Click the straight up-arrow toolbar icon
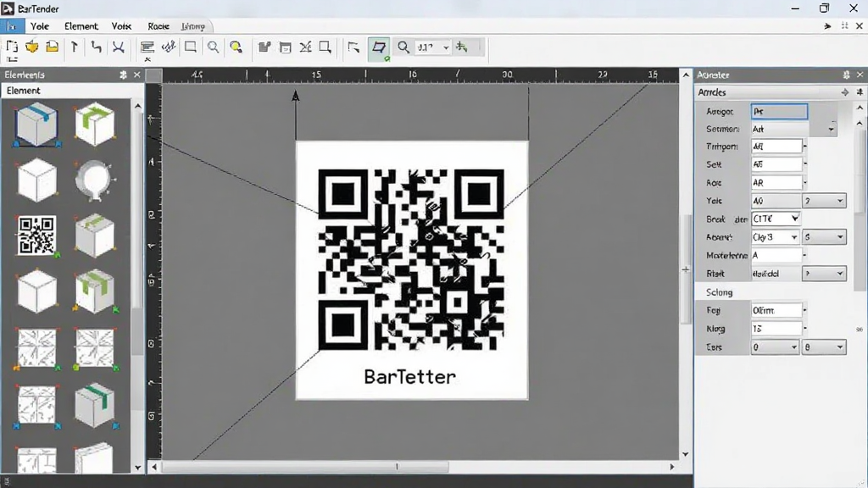 tap(75, 47)
